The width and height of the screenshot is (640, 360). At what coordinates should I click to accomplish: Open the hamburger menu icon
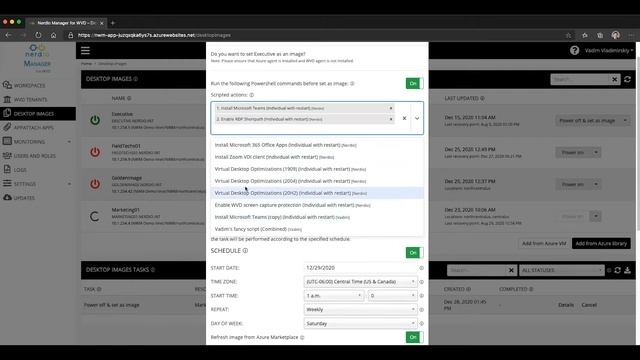click(x=85, y=51)
